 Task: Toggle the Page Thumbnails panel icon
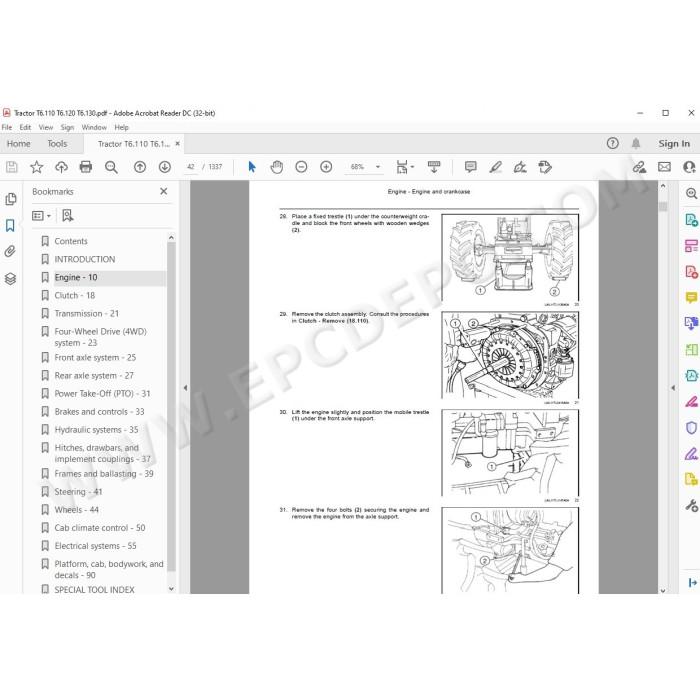tap(10, 199)
